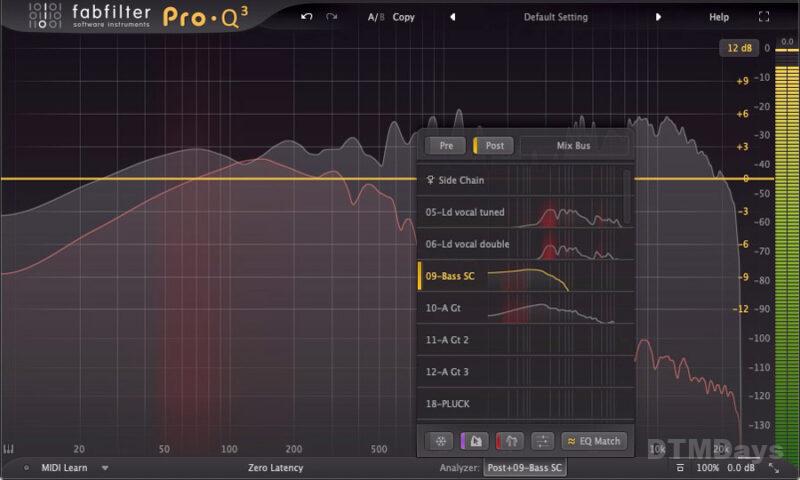Toggle the Post analyzer option
800x480 pixels.
[493, 146]
